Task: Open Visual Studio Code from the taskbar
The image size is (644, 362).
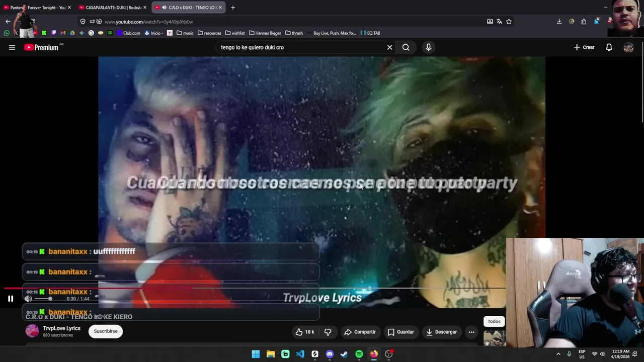Action: tap(300, 354)
